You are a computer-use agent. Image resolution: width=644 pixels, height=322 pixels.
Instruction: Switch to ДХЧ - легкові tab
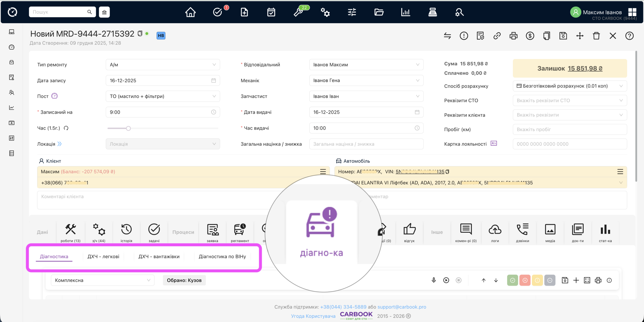click(103, 257)
